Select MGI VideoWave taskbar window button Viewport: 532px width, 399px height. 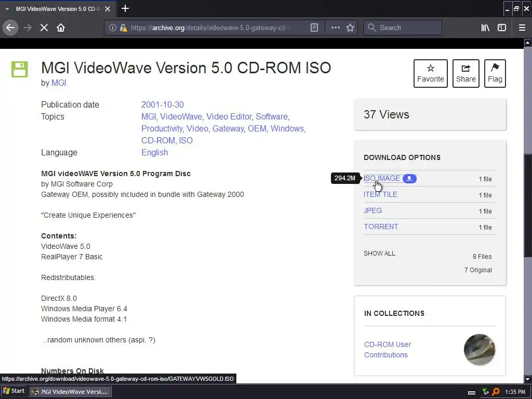[x=70, y=392]
